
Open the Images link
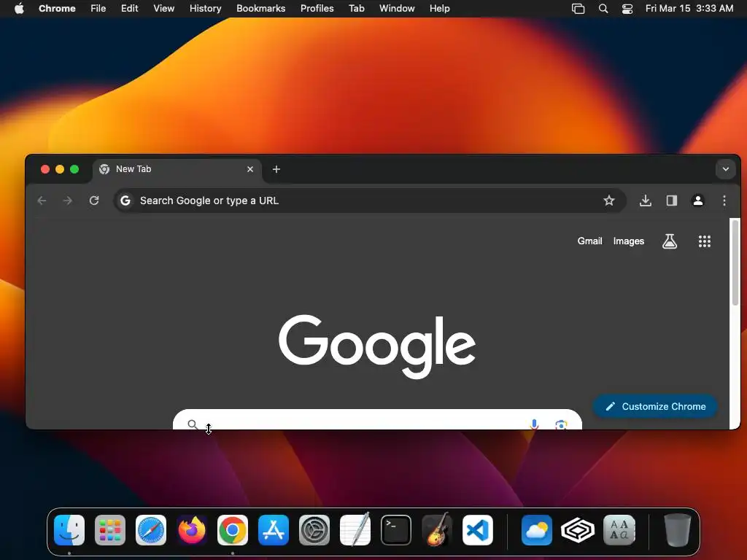628,241
